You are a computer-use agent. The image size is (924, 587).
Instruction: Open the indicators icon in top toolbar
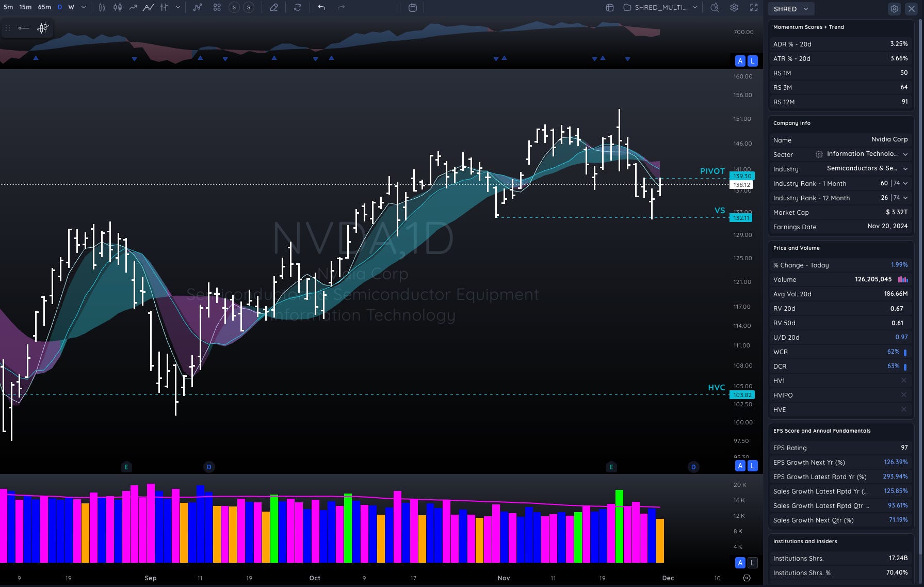[x=198, y=7]
